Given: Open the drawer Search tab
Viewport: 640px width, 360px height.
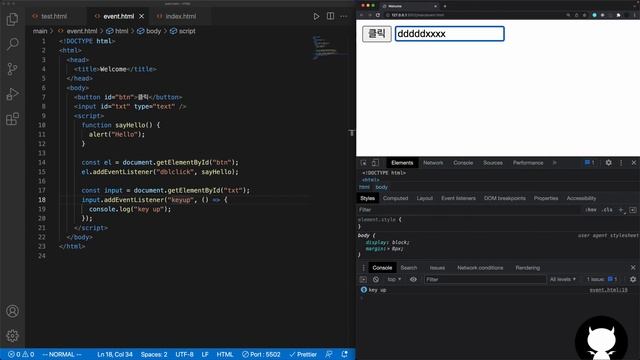Looking at the screenshot, I should click(409, 268).
